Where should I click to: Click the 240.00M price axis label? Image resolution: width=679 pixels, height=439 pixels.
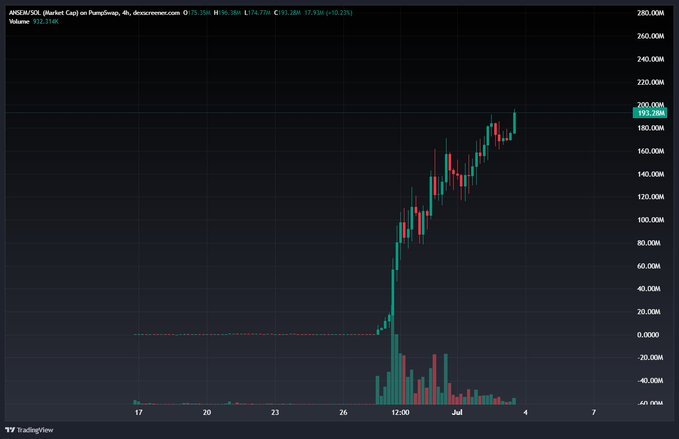[650, 59]
